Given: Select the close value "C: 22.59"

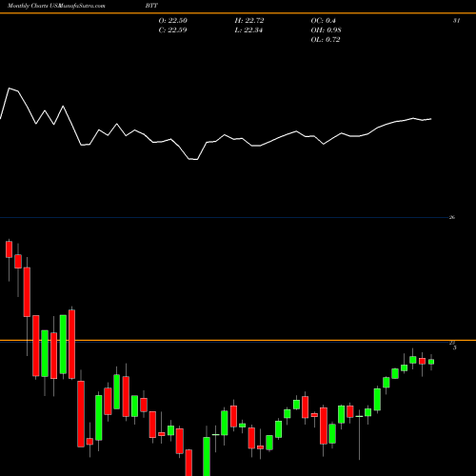Looking at the screenshot, I should click(172, 30).
